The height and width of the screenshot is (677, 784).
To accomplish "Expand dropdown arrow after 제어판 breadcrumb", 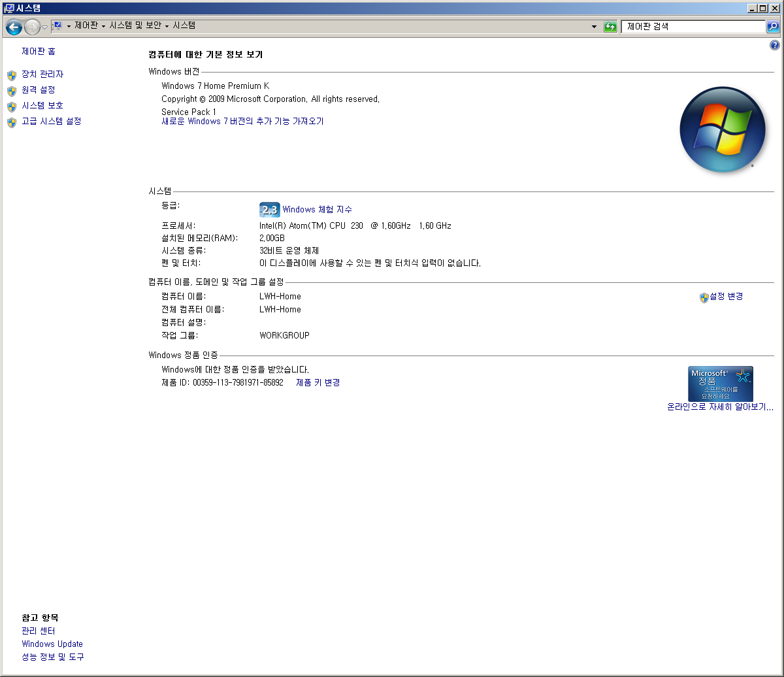I will tap(103, 27).
